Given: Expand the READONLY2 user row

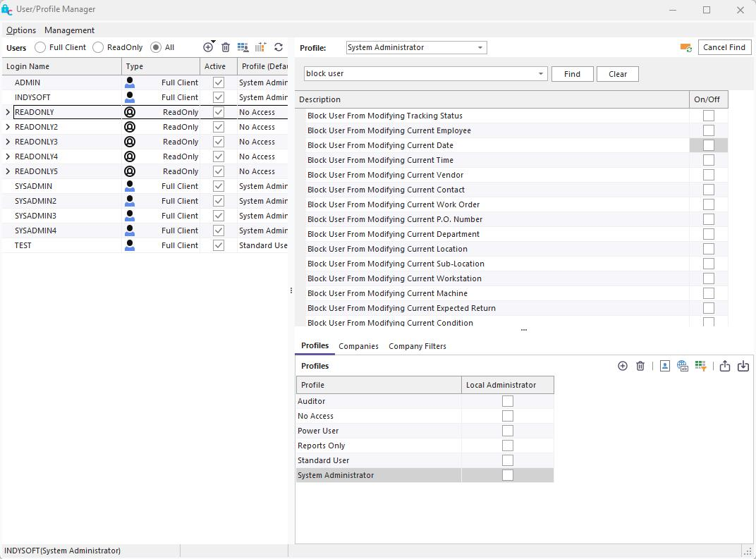Looking at the screenshot, I should 8,127.
